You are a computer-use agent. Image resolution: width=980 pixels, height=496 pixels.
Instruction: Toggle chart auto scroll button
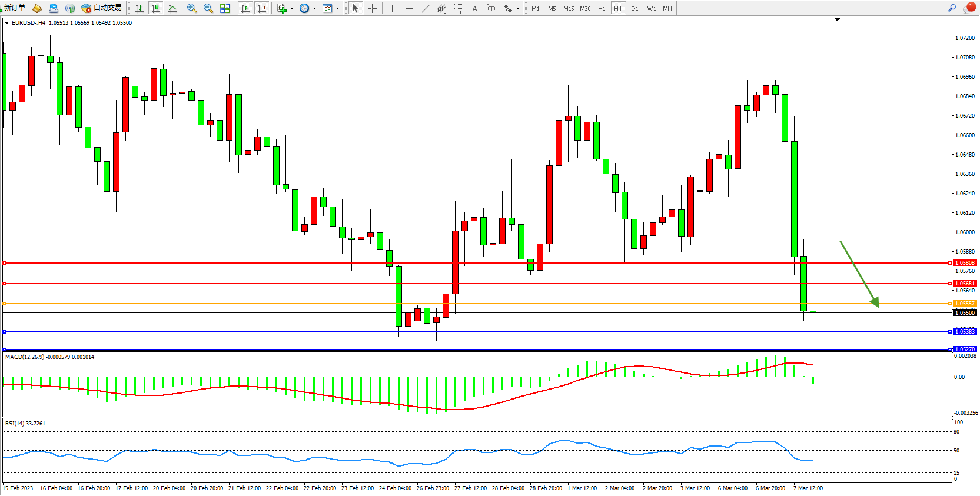point(245,8)
